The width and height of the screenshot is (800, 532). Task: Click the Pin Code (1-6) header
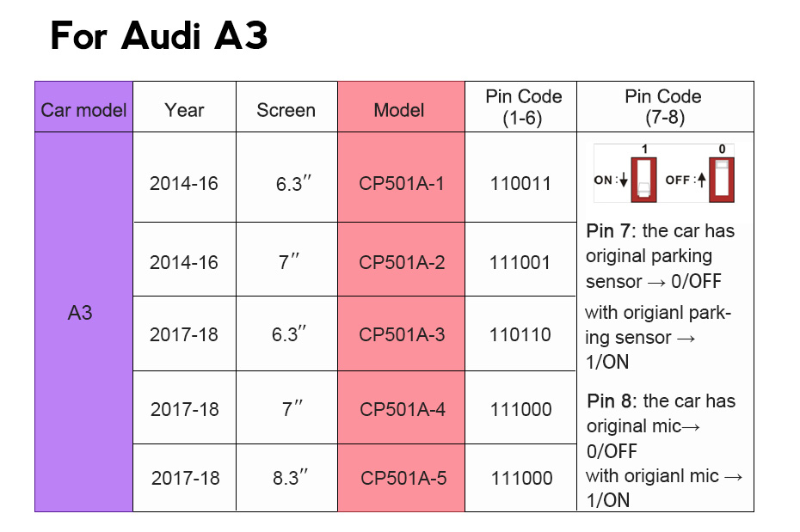point(521,107)
